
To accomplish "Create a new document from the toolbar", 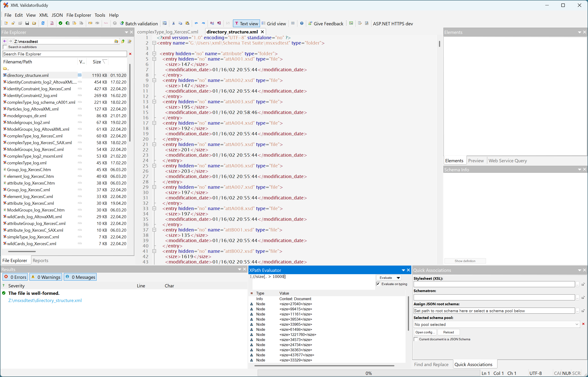I will [6, 23].
